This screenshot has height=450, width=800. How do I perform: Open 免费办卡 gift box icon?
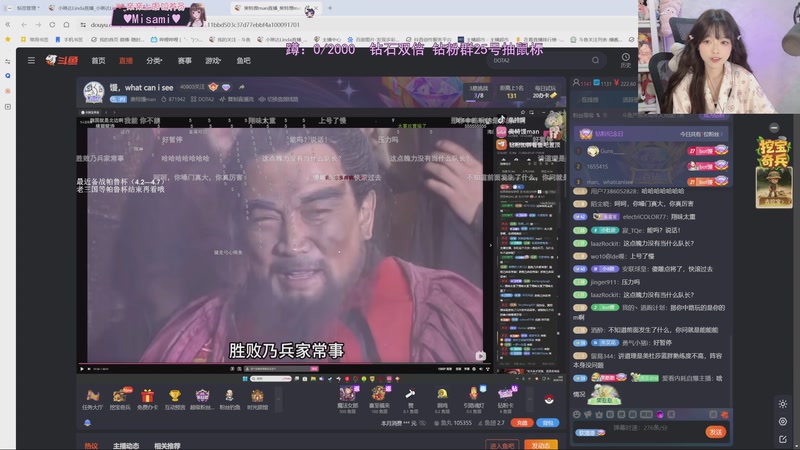[147, 399]
